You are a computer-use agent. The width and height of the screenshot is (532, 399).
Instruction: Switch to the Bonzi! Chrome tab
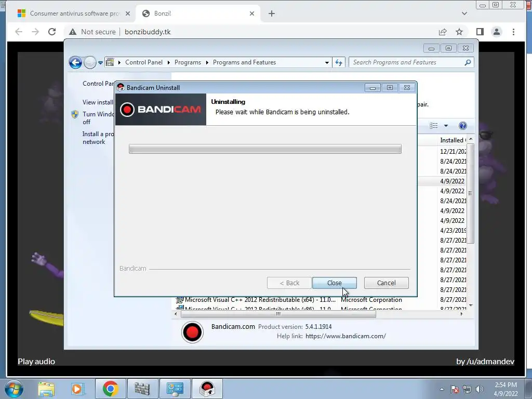click(x=198, y=14)
